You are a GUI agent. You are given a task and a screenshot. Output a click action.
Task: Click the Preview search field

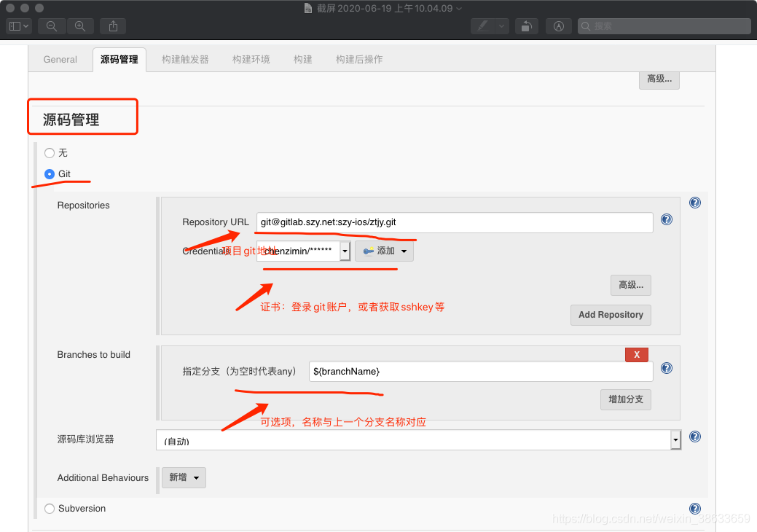664,26
